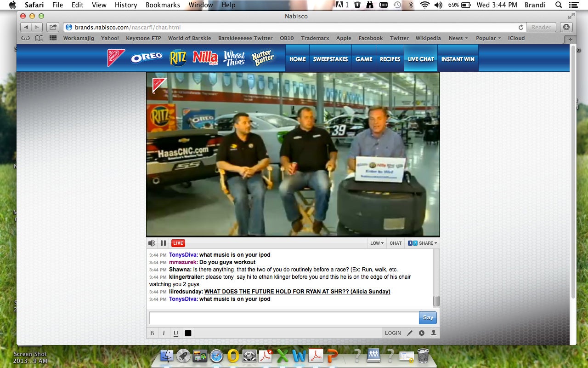Open PowerPoint in the Dock
Viewport: 588px width, 368px height.
(x=332, y=356)
